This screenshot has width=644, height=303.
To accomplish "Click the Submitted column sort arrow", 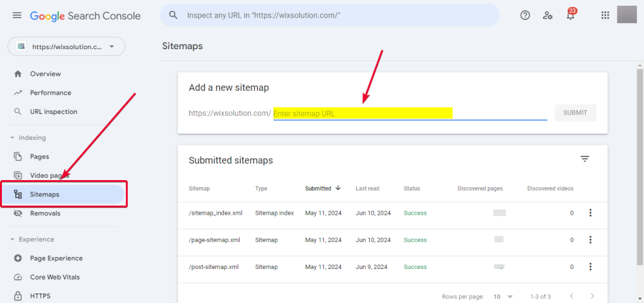I will (338, 188).
